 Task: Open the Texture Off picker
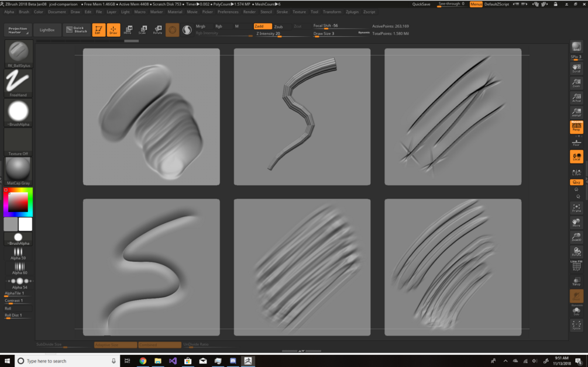click(x=18, y=142)
